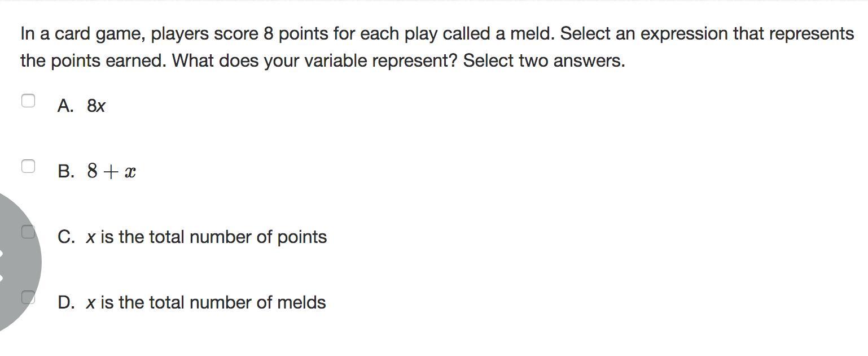The image size is (868, 356).
Task: Check the box for answer A
Action: (x=28, y=101)
